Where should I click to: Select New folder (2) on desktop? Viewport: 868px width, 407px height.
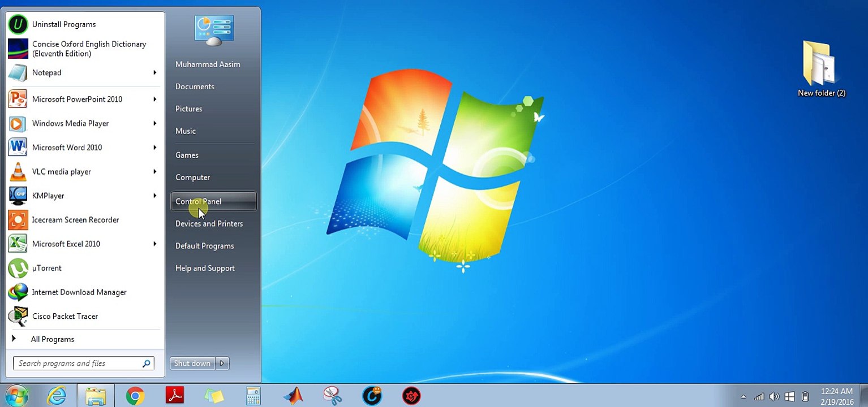pos(821,68)
